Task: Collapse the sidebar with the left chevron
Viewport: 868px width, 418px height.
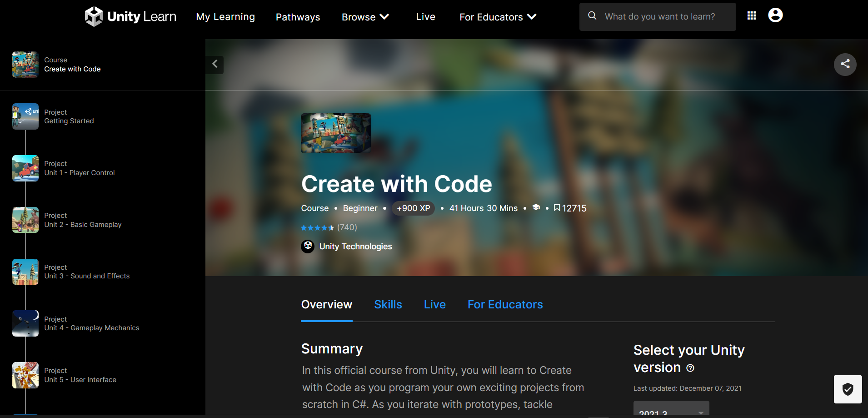Action: coord(215,64)
